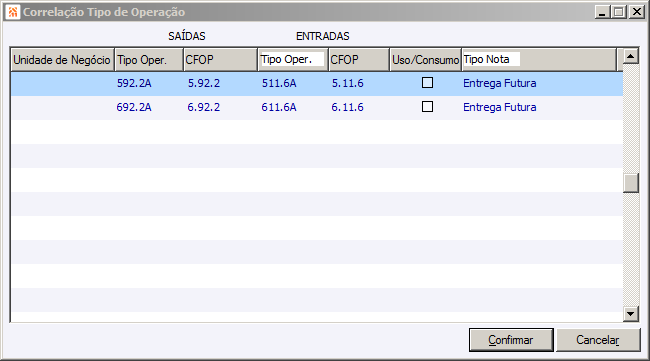Viewport: 650px width, 361px height.
Task: Click the Entradas CFOP column header
Action: 359,60
